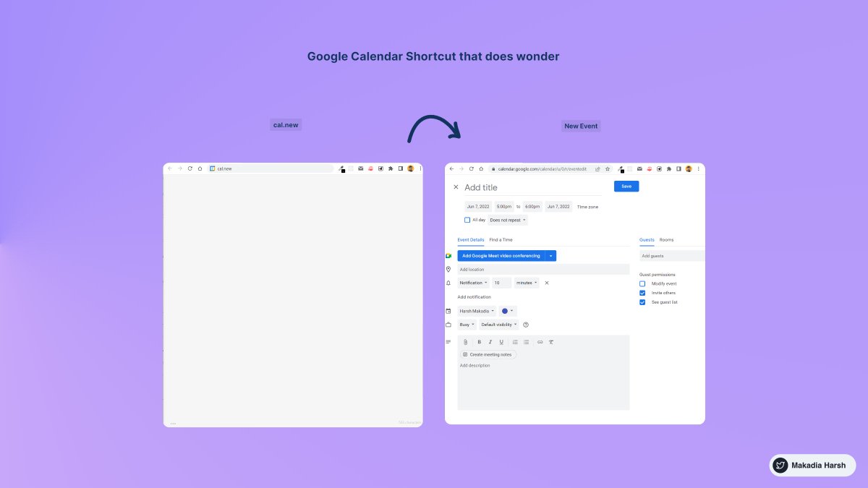Click the Add location field
This screenshot has width=868, height=488.
[543, 270]
